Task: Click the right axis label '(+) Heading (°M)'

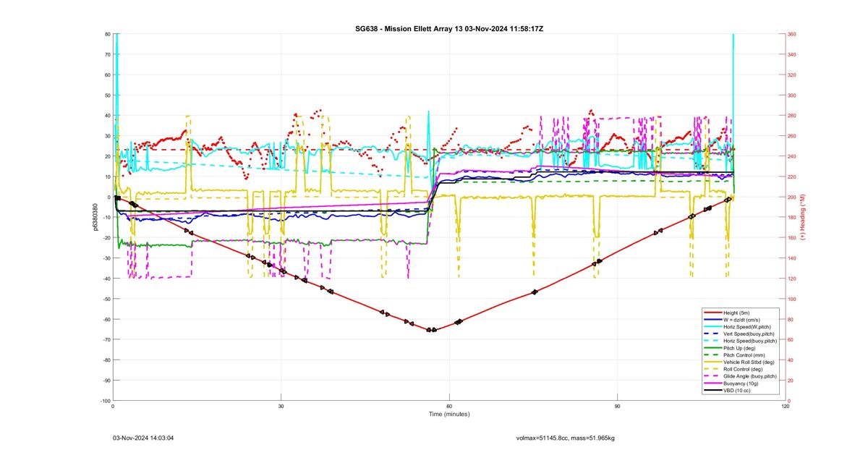Action: [803, 217]
